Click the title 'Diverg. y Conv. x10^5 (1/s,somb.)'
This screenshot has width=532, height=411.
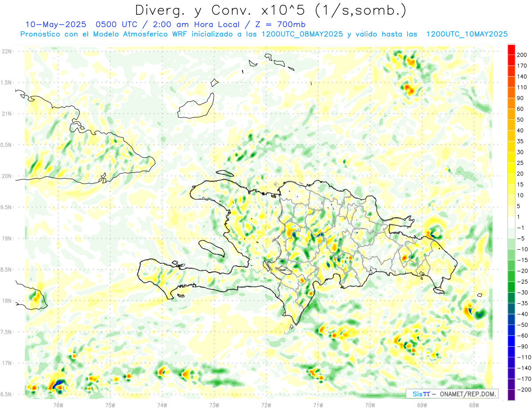270,10
